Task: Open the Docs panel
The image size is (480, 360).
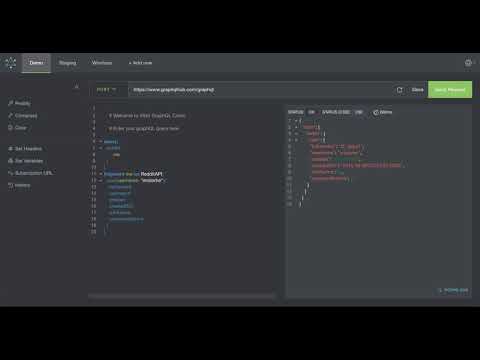Action: 417,90
